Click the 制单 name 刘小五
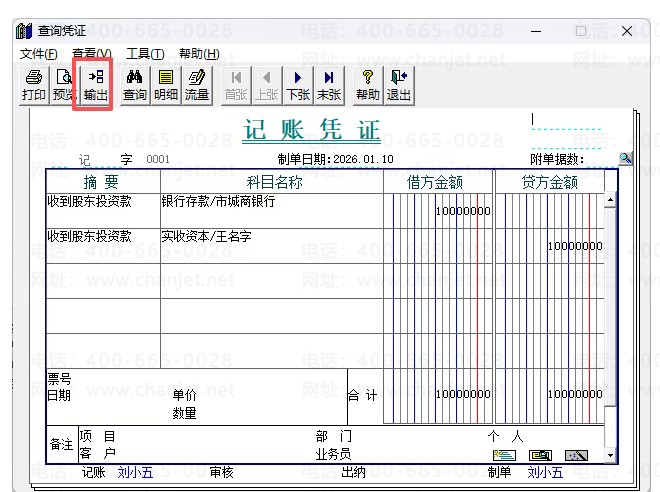The height and width of the screenshot is (492, 660). [545, 472]
